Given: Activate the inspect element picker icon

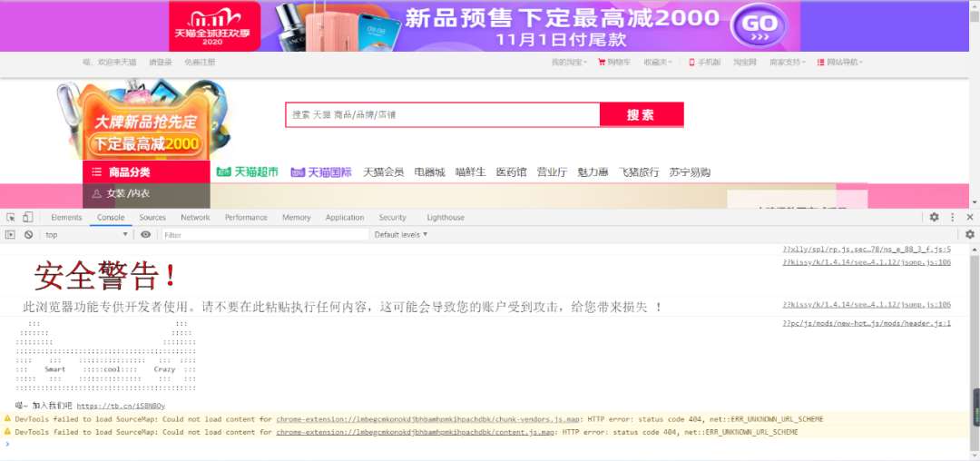Looking at the screenshot, I should pyautogui.click(x=11, y=218).
